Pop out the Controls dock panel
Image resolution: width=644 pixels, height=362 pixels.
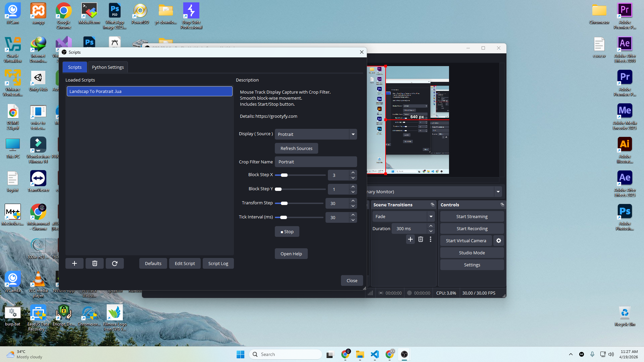[502, 205]
